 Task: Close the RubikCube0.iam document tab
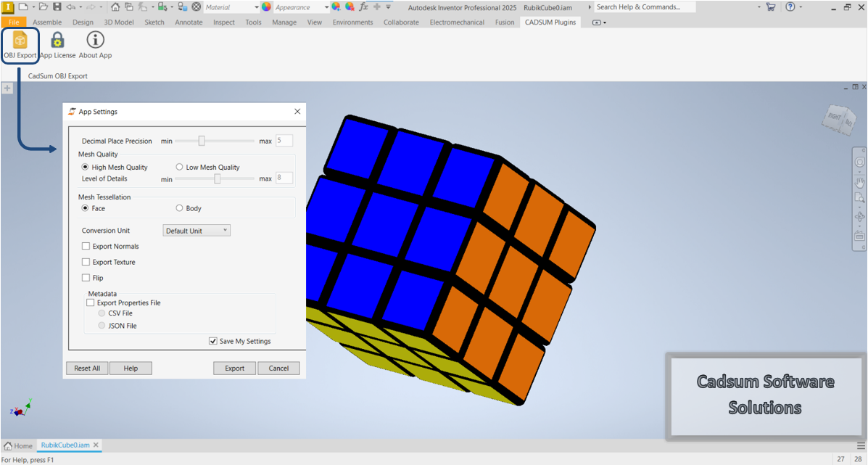pos(96,445)
